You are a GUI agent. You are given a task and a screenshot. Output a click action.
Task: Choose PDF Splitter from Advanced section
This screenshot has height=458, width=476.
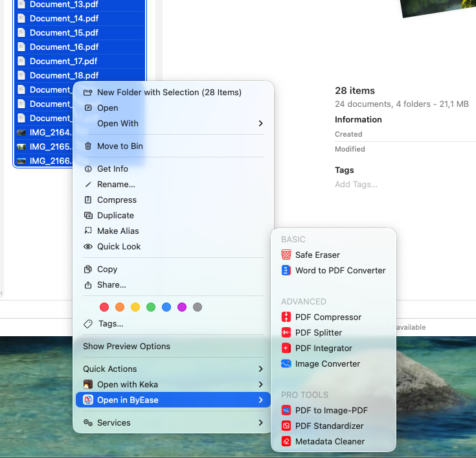click(334, 332)
